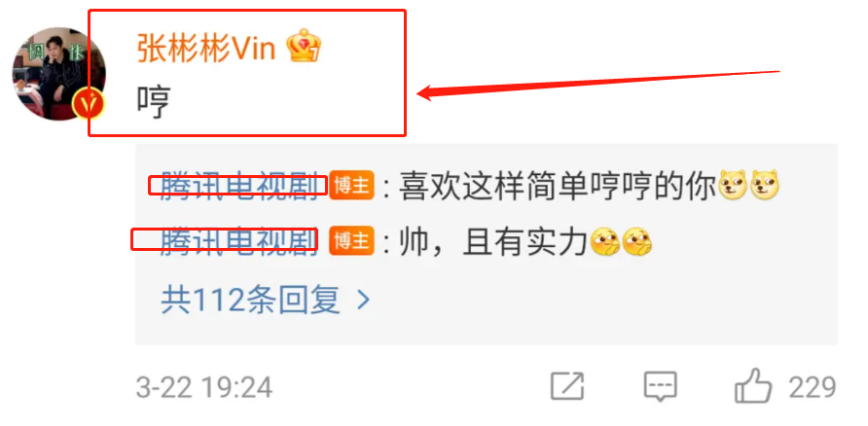Open 共112条回复 to view all replies
The image size is (868, 426).
265,300
